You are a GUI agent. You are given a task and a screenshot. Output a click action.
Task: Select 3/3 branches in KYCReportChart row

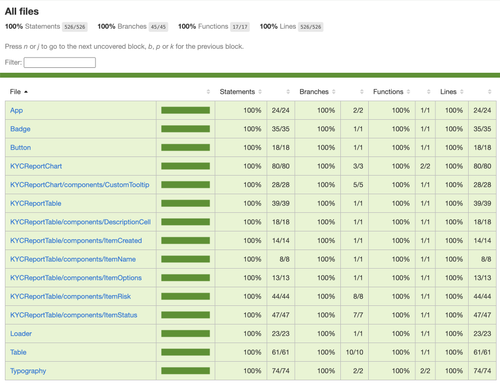coord(358,166)
